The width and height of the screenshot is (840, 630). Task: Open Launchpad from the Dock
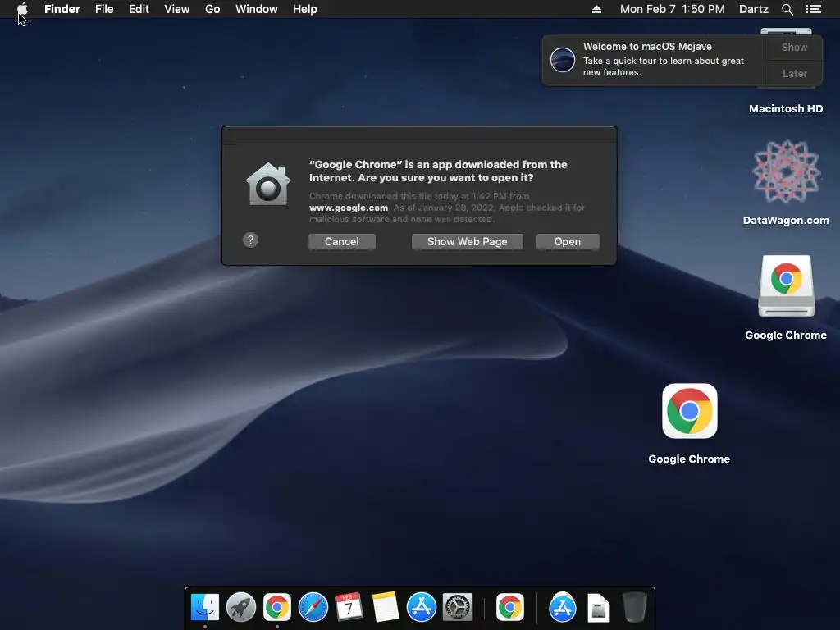coord(241,608)
